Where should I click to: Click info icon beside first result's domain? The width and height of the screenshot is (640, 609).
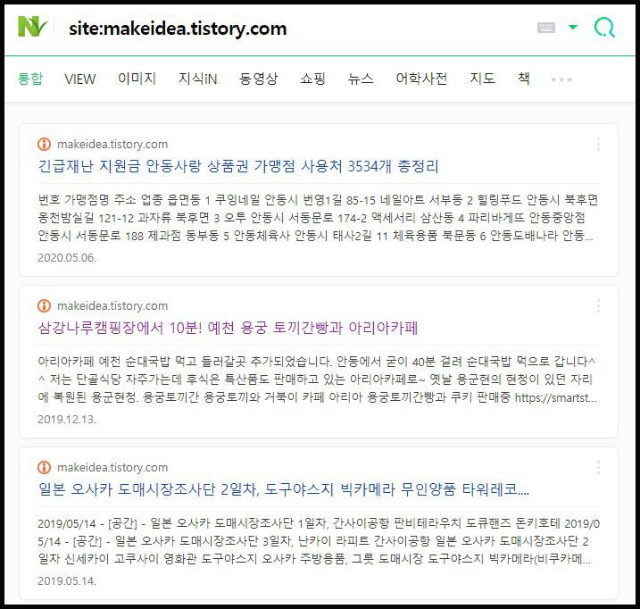(x=44, y=144)
